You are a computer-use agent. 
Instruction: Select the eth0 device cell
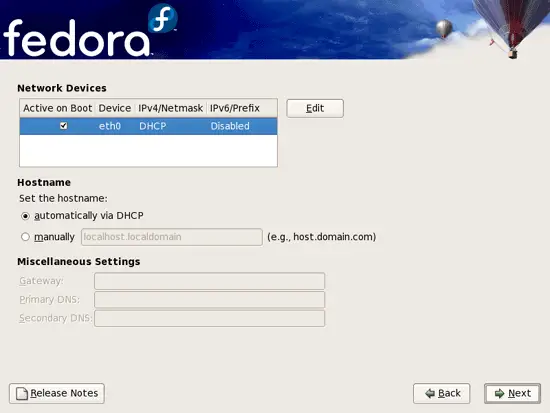click(x=110, y=126)
